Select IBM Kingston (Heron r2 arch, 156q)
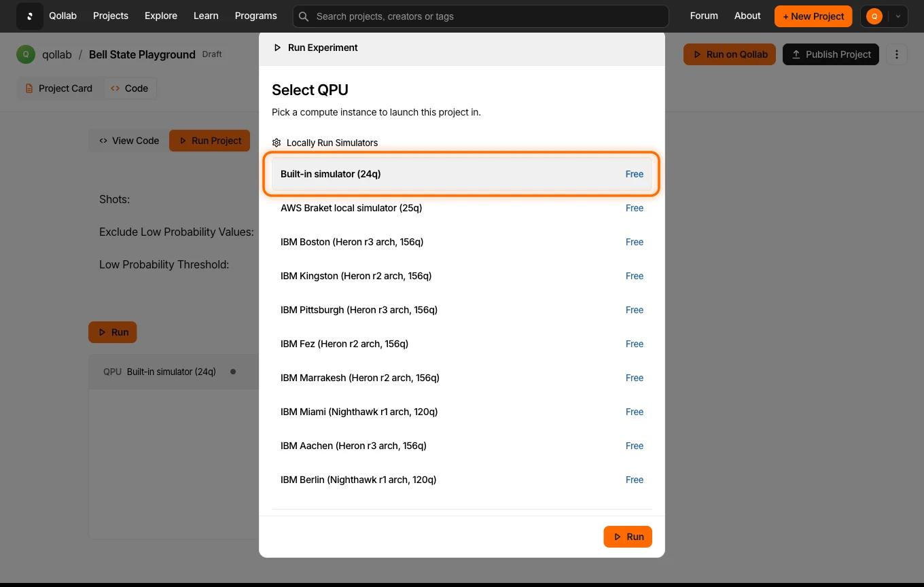 click(x=462, y=276)
